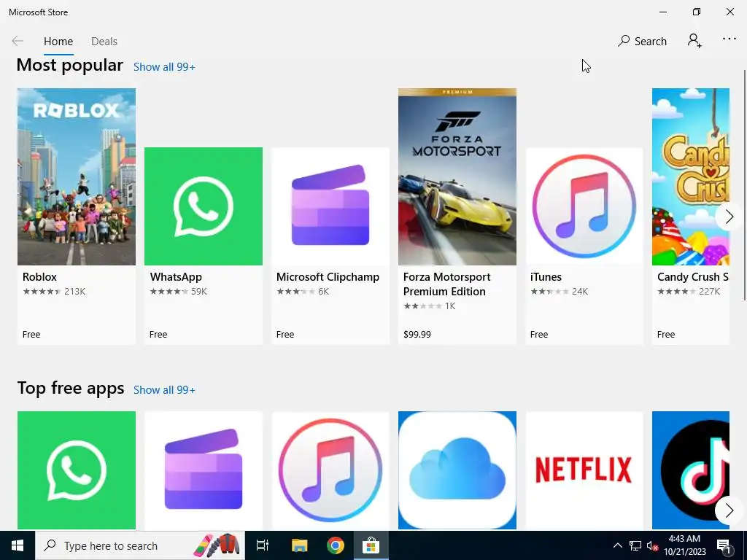The image size is (747, 560).
Task: Click the $99.99 price of Forza Motorsport
Action: point(417,335)
